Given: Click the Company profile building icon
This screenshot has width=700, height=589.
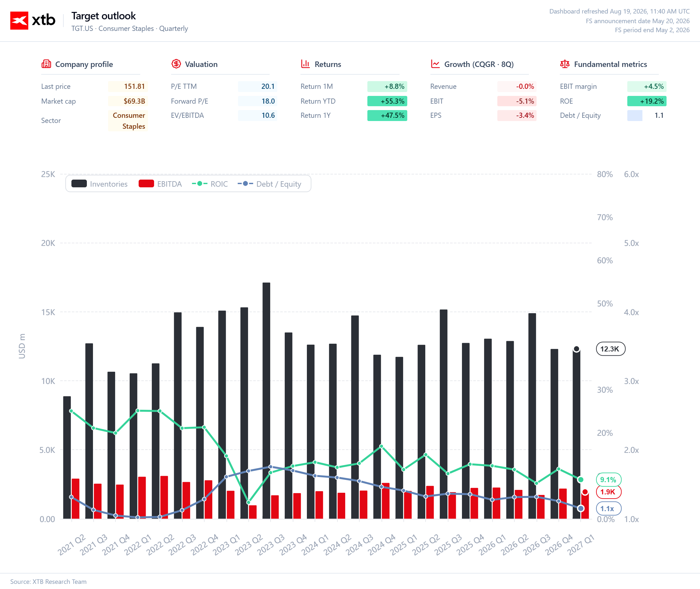Looking at the screenshot, I should [46, 64].
